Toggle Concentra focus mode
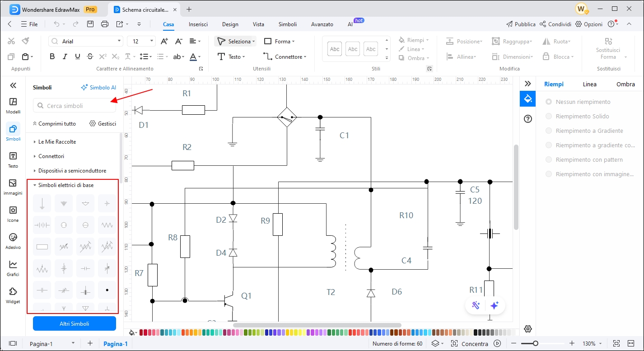Screen dimensions: 644x351 (470, 344)
